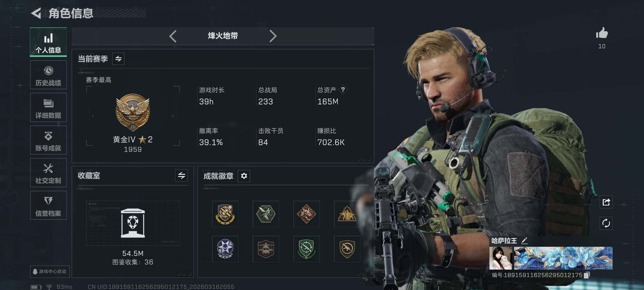Image resolution: width=644 pixels, height=290 pixels.
Task: Copy the player ID number with copy icon
Action: [587, 275]
